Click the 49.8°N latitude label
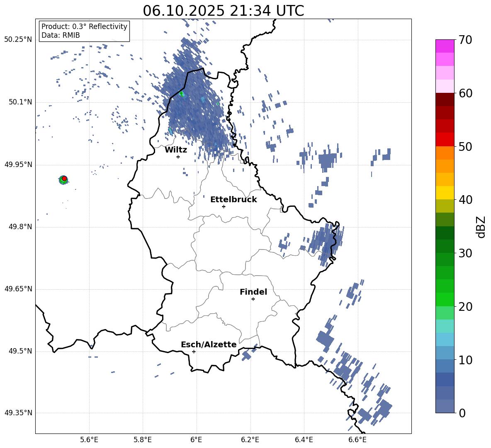The image size is (491, 448). click(x=20, y=227)
